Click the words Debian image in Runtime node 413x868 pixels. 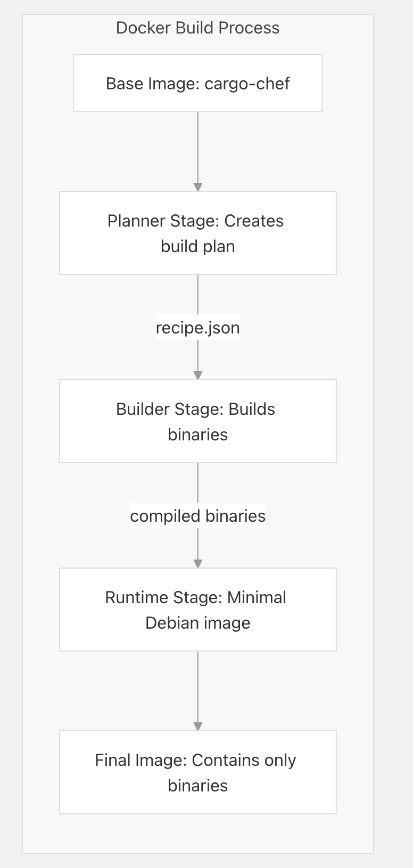point(197,623)
